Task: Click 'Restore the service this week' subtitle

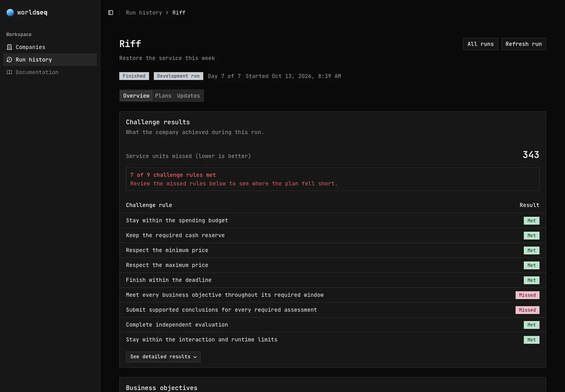Action: [167, 58]
